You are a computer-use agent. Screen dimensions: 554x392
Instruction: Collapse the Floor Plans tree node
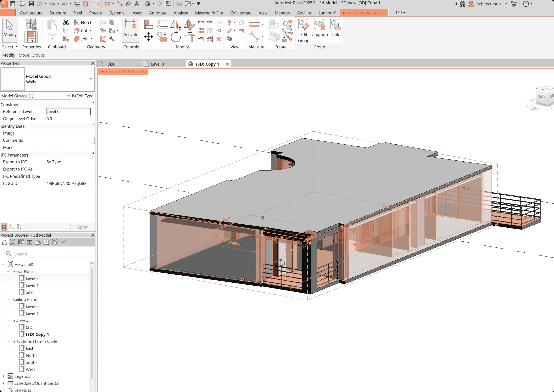coord(9,271)
